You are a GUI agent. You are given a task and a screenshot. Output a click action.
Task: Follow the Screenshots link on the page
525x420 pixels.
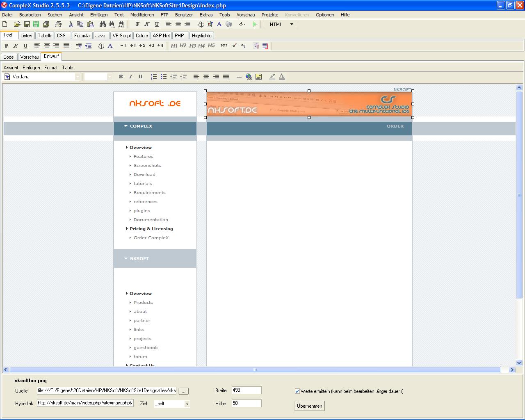click(147, 166)
